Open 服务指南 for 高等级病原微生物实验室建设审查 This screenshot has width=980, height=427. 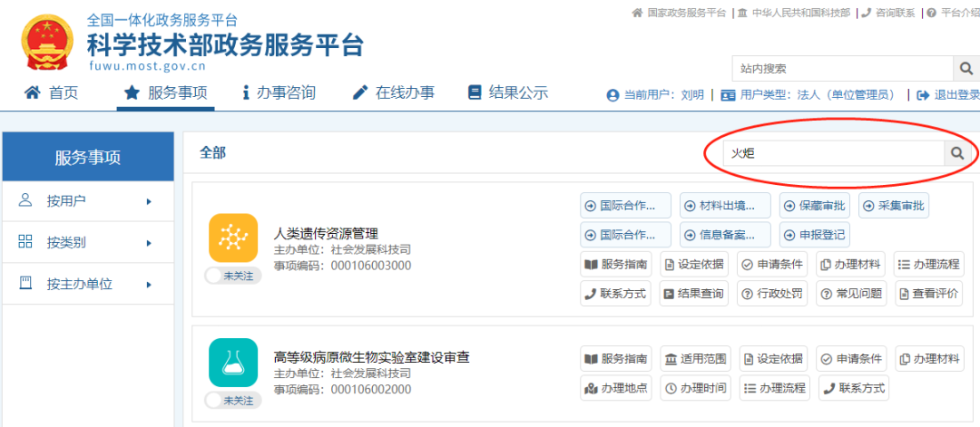pyautogui.click(x=616, y=359)
